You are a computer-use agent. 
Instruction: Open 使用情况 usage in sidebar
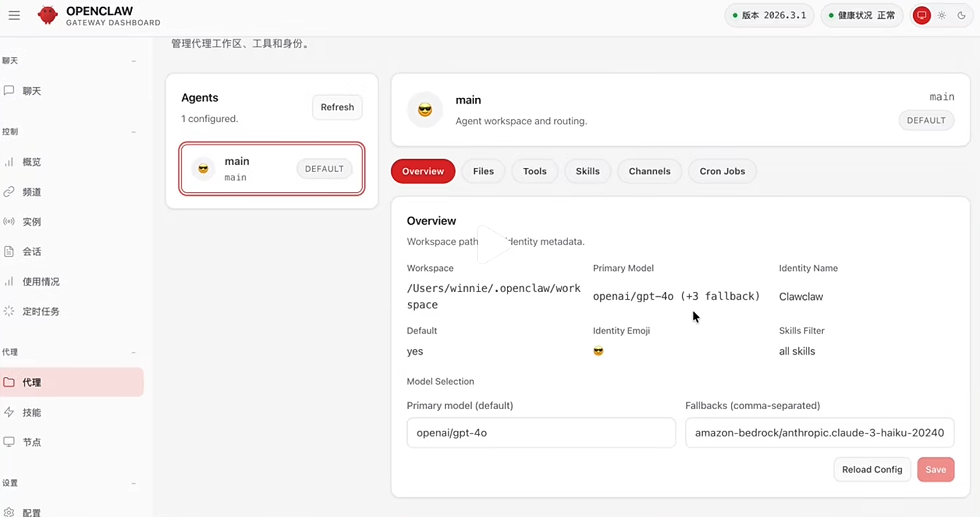[72, 281]
